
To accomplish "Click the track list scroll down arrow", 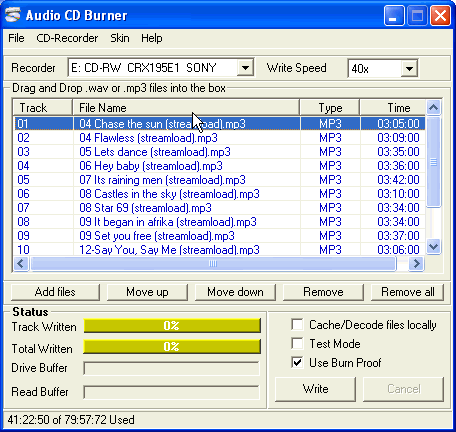I will coord(433,247).
